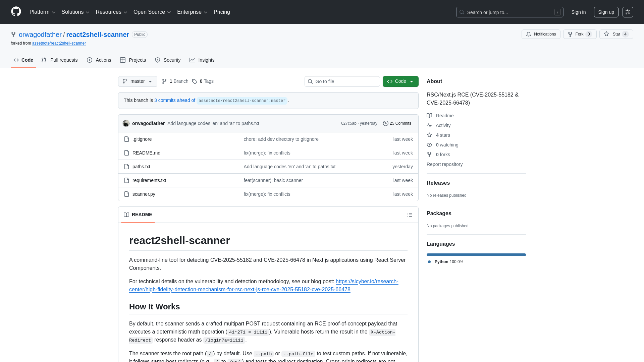Click the Security shield tab icon
644x362 pixels.
[x=158, y=60]
